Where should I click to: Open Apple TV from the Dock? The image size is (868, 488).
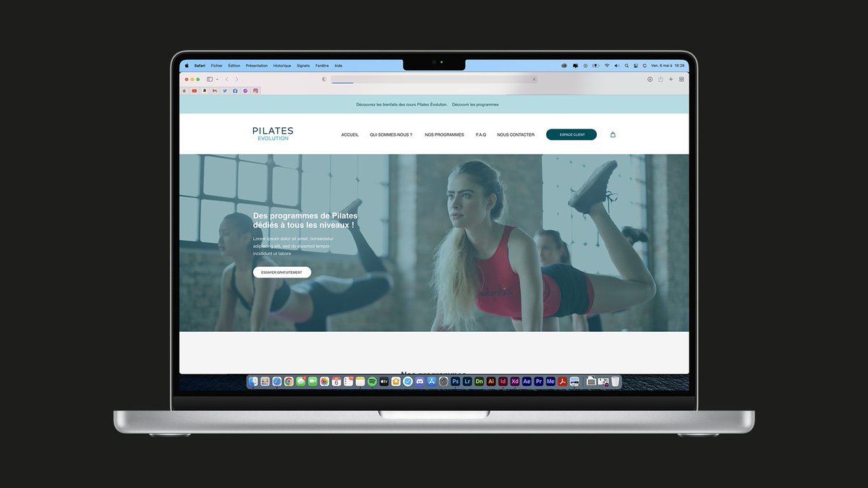[384, 381]
